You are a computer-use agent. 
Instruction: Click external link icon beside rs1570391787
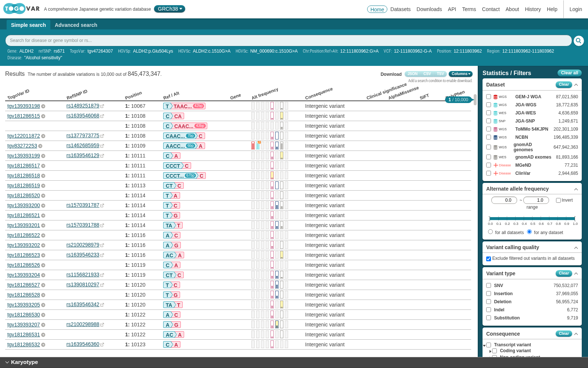coord(102,205)
